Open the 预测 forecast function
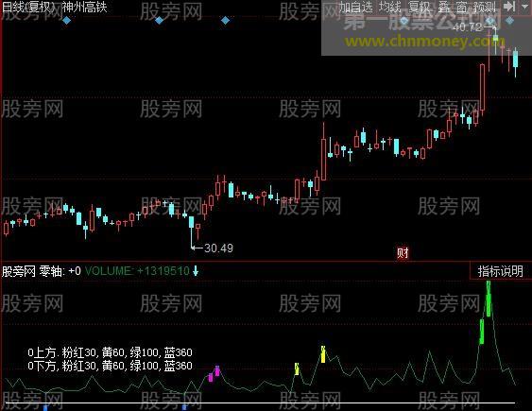Image resolution: width=532 pixels, height=411 pixels. coord(485,7)
